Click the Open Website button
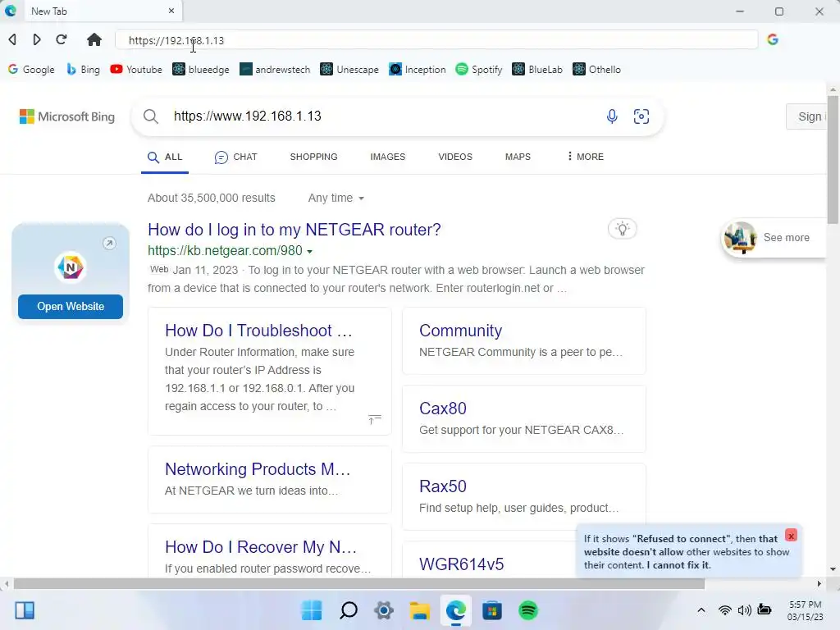The height and width of the screenshot is (630, 840). point(71,307)
